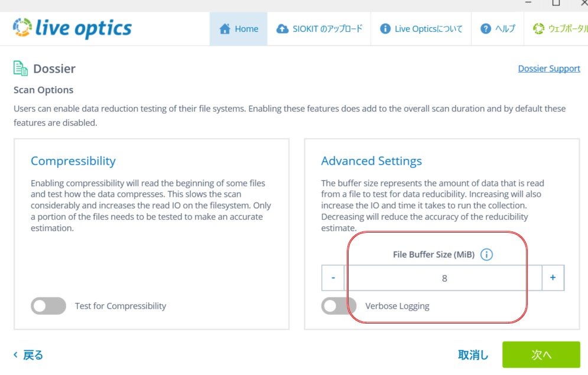Minimize the application window
Screen dimensions: 588x375
[528, 3]
